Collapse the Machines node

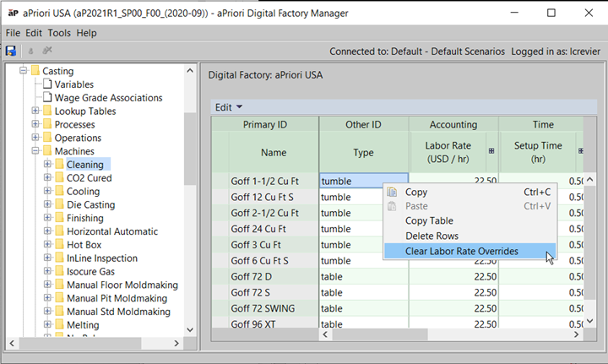(x=35, y=151)
